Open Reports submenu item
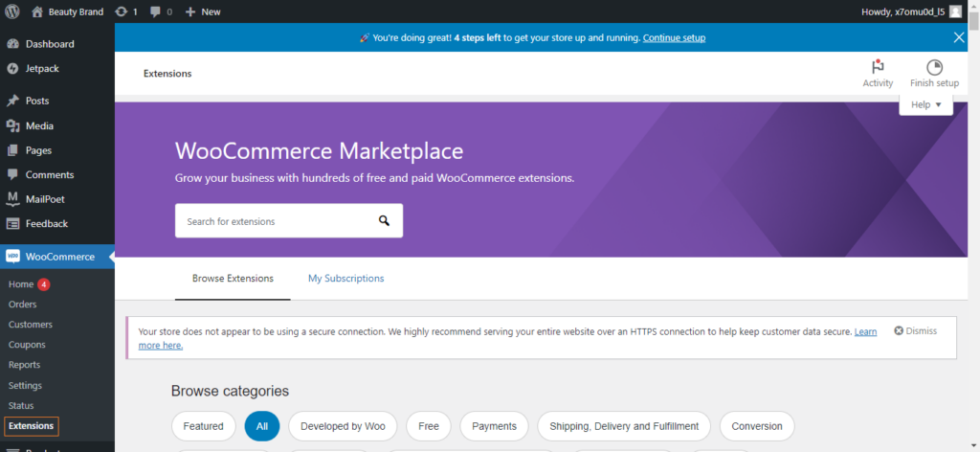 [24, 365]
